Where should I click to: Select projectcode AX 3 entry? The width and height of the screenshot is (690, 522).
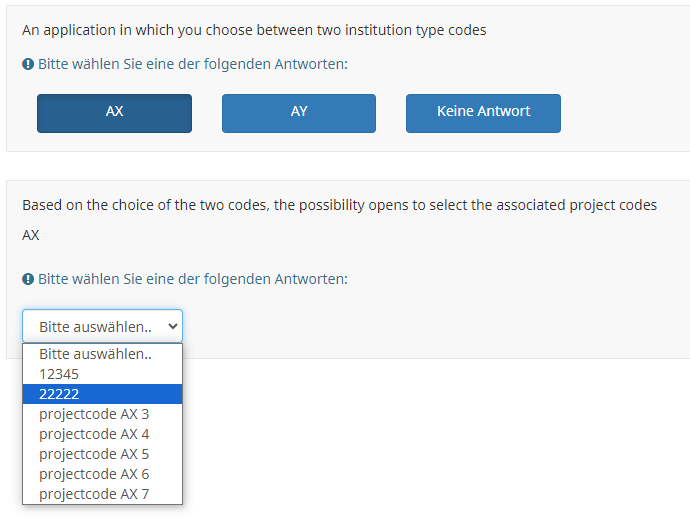tap(94, 414)
